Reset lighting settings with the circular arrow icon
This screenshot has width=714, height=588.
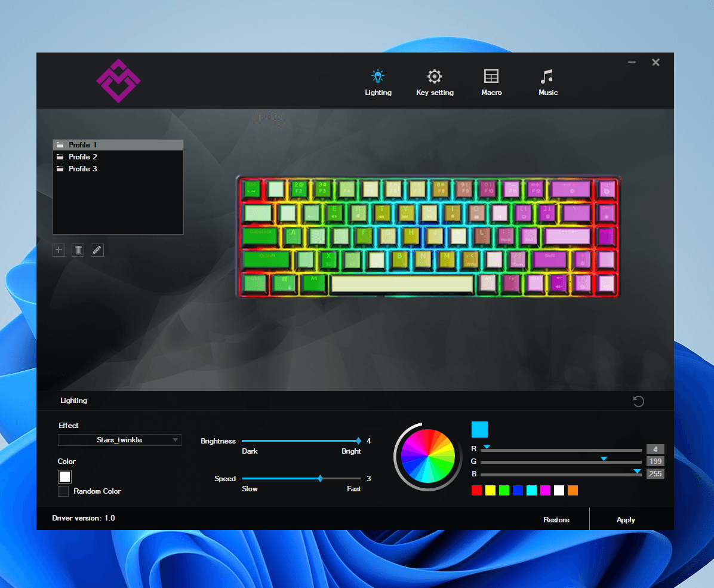tap(638, 401)
